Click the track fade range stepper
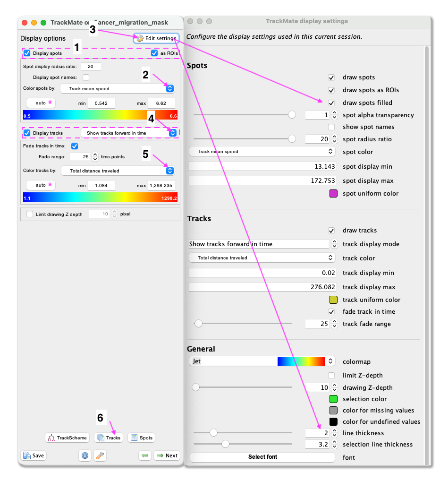448x481 pixels. point(334,324)
